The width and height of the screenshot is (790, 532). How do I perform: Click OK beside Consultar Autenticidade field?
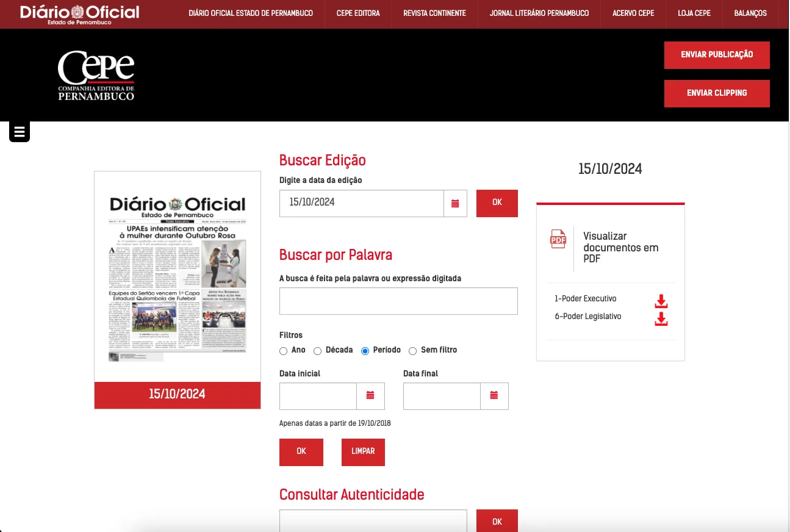tap(497, 521)
